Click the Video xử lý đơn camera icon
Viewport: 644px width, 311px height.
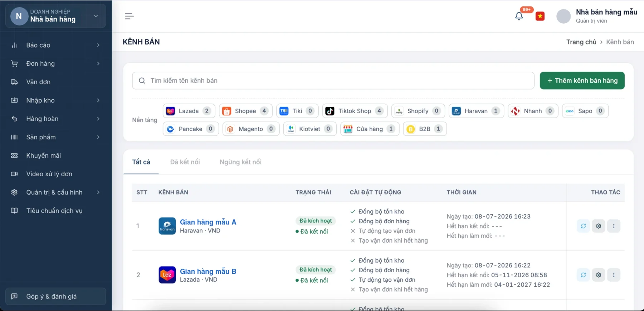14,174
